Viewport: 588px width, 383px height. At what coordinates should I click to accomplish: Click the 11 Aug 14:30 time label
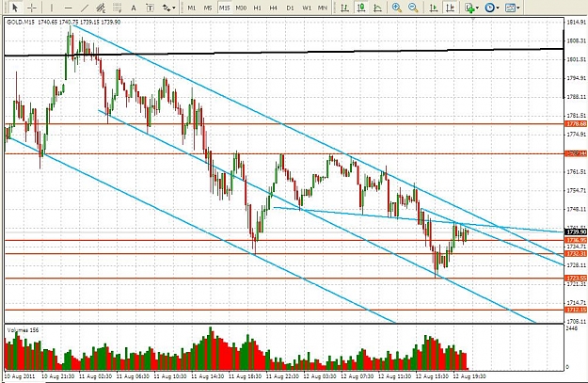point(208,375)
